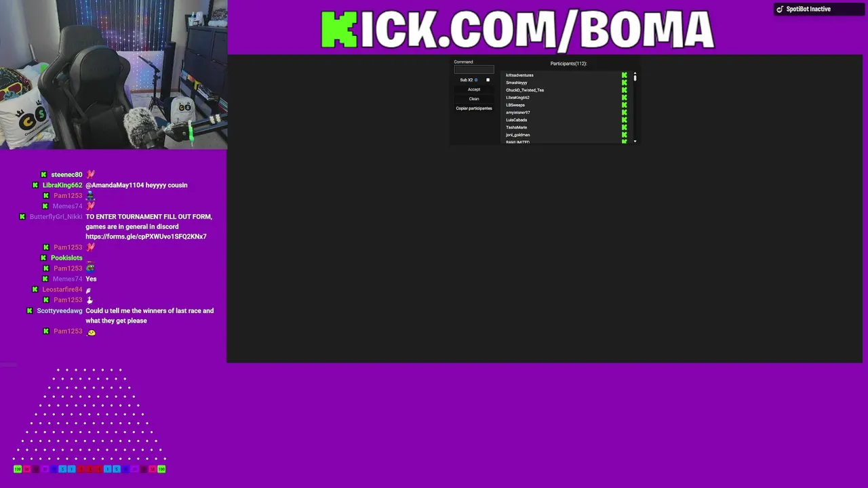Click Kick icon beside kritsadventures

click(625, 75)
